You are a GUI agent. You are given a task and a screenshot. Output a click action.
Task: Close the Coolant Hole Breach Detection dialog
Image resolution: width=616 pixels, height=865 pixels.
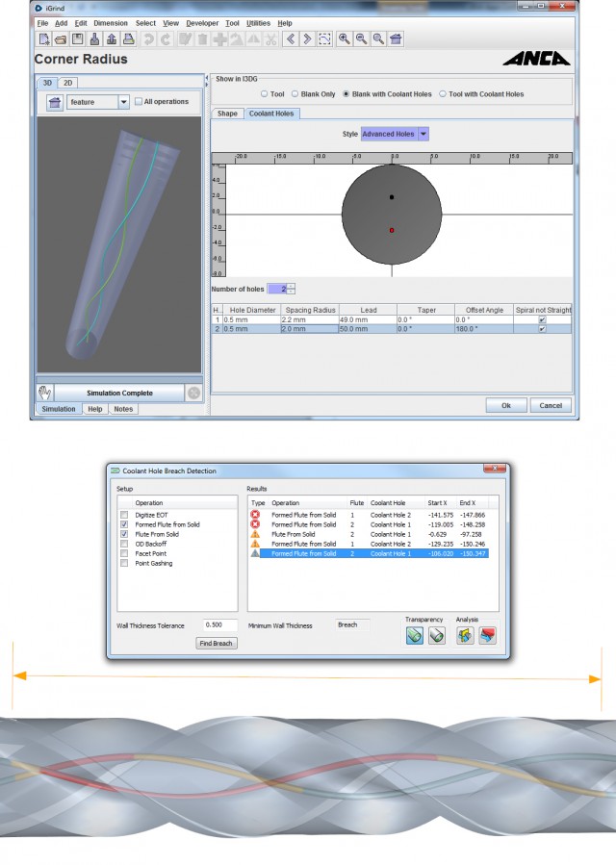click(495, 469)
